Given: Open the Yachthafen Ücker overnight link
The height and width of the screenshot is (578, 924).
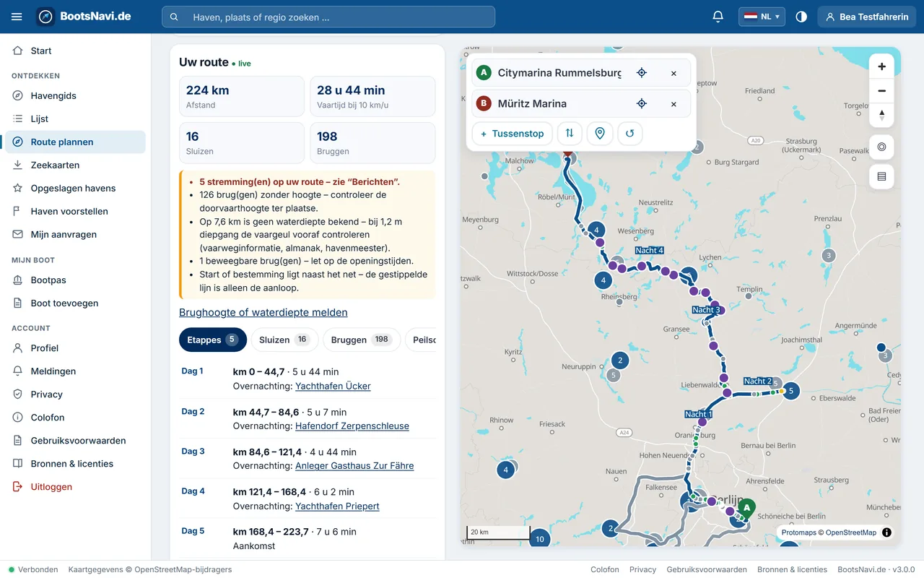Looking at the screenshot, I should 333,386.
